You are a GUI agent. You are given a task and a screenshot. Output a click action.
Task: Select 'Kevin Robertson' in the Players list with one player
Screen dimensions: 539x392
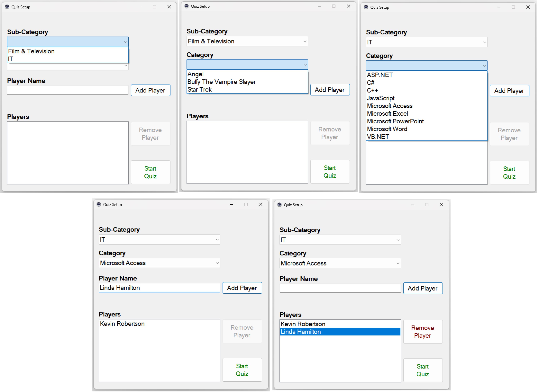coord(122,324)
